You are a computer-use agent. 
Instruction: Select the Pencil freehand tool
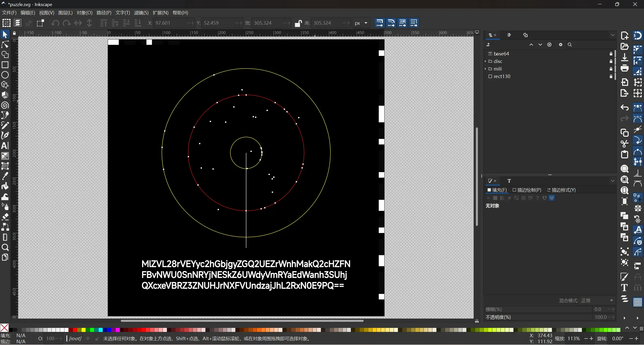point(5,125)
